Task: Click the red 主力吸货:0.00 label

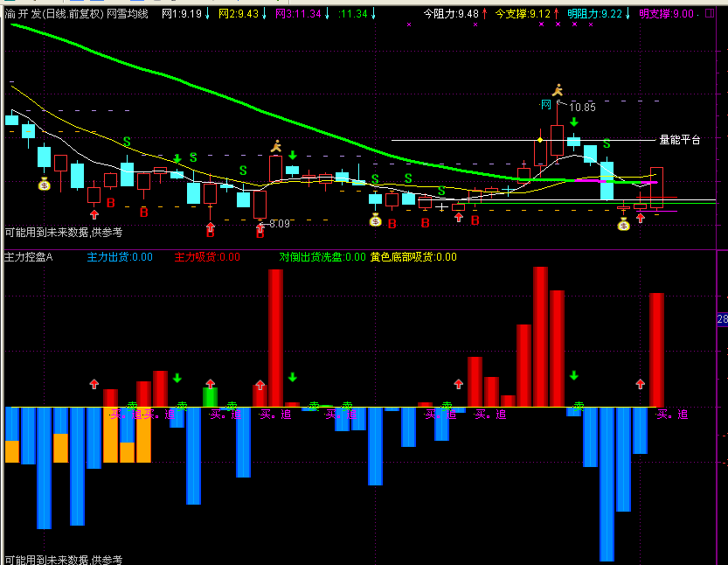Action: click(207, 257)
